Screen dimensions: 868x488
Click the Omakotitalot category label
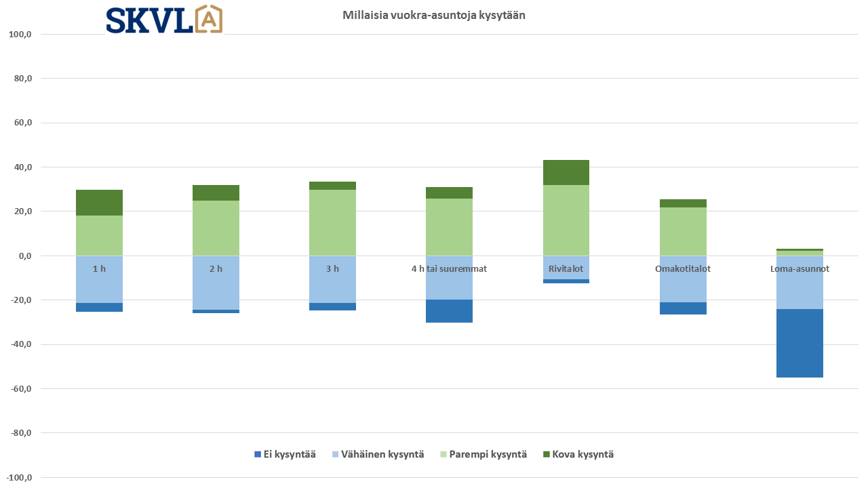(x=682, y=269)
